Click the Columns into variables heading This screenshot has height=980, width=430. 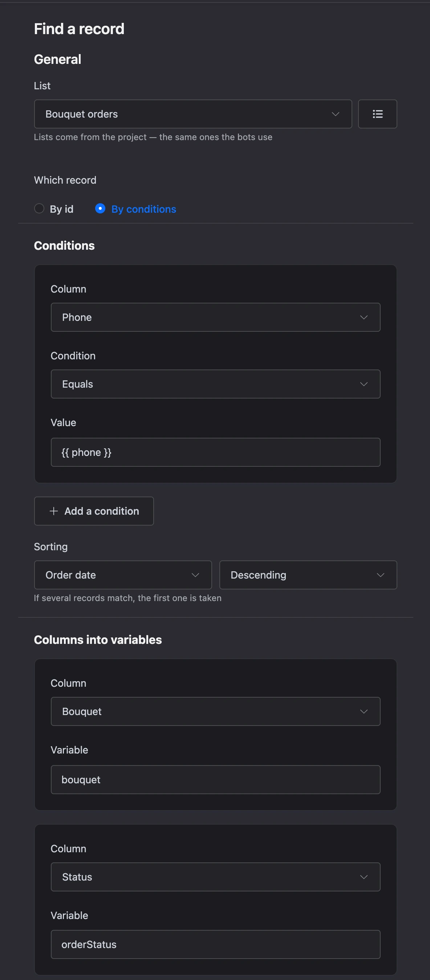pyautogui.click(x=98, y=640)
